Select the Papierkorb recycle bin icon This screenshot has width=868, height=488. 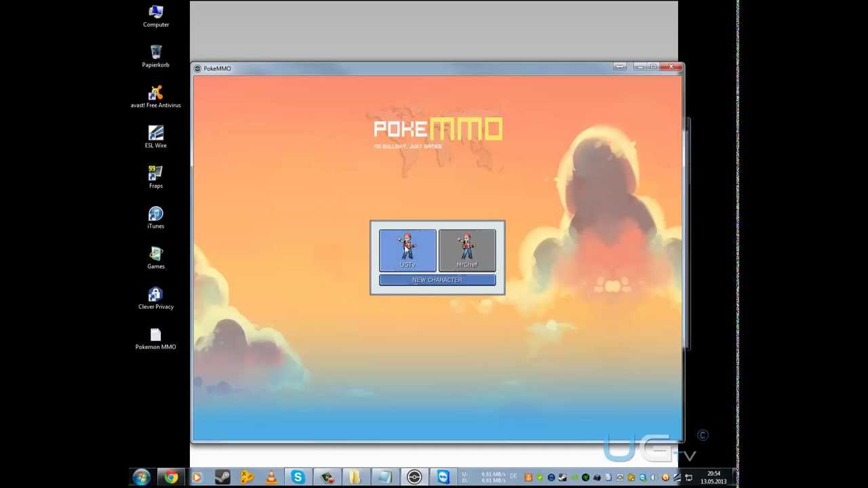[x=156, y=56]
